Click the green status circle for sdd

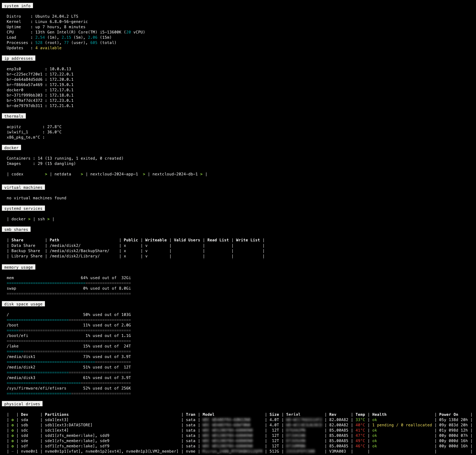[13, 436]
